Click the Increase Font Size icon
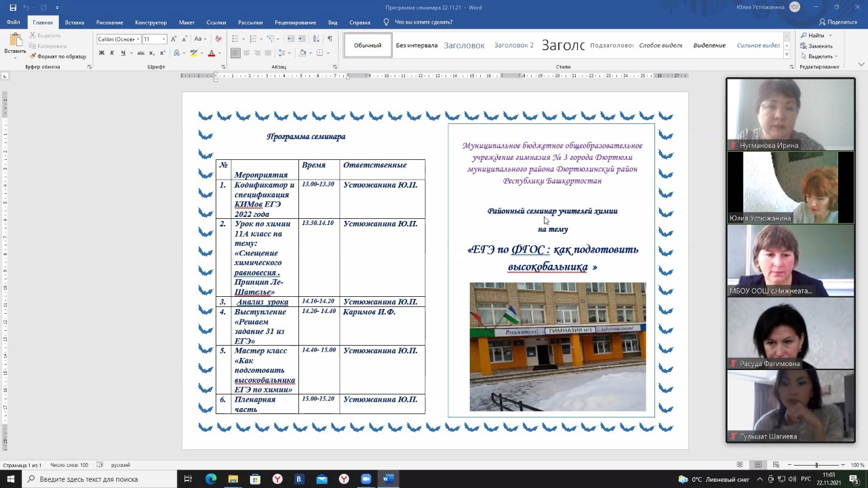868x488 pixels. click(x=174, y=39)
